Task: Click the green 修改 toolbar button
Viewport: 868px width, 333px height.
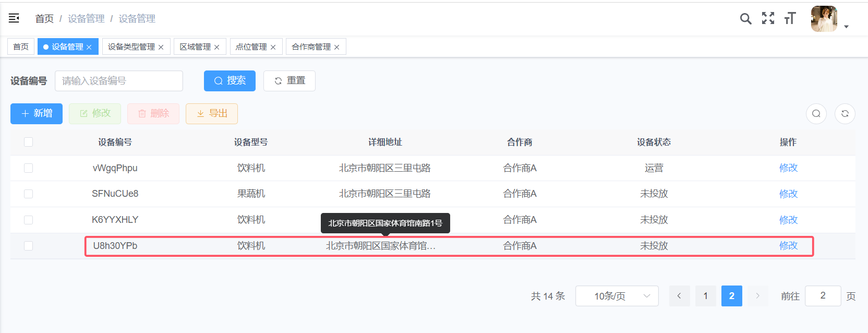Action: tap(95, 114)
